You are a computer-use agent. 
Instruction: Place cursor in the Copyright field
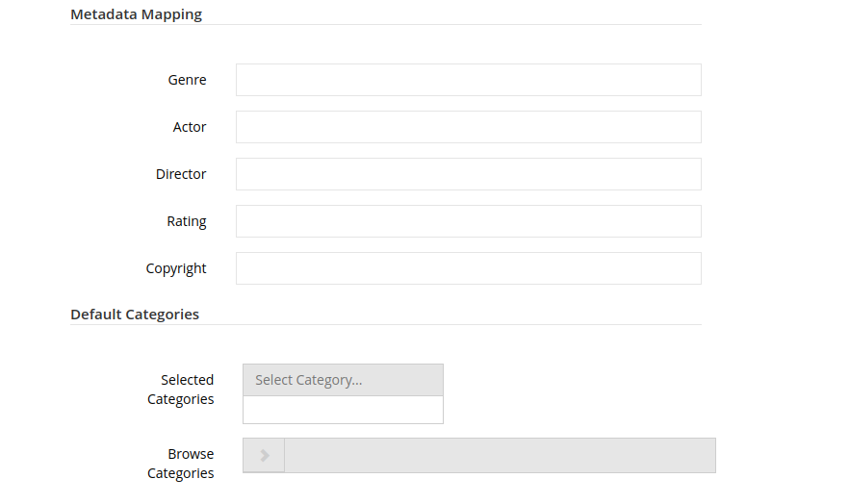pyautogui.click(x=469, y=268)
